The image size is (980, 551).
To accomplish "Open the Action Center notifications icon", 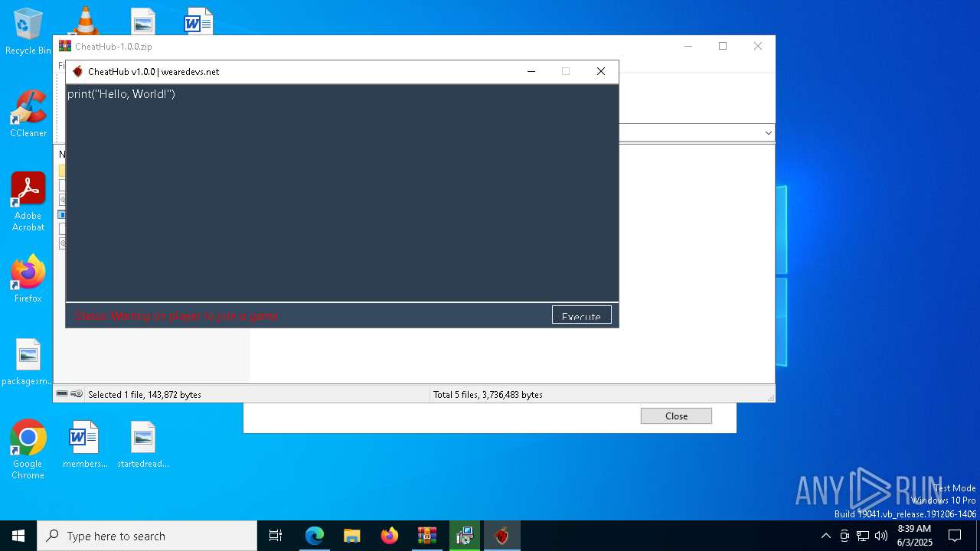I will [955, 536].
